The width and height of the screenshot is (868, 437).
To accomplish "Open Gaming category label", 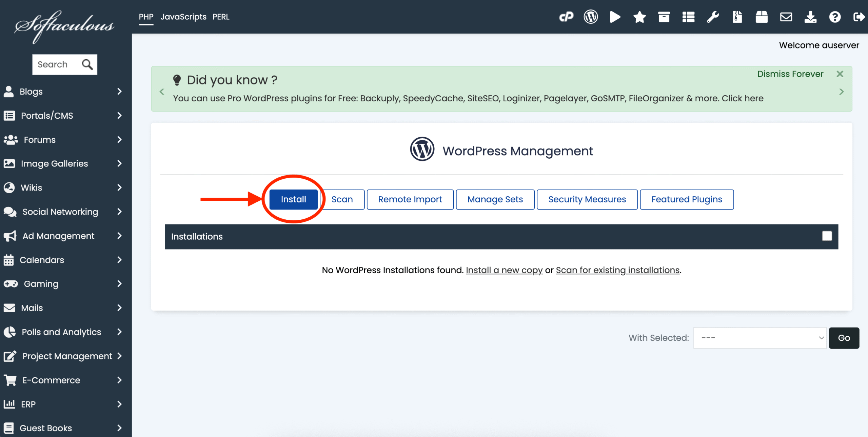I will (41, 284).
